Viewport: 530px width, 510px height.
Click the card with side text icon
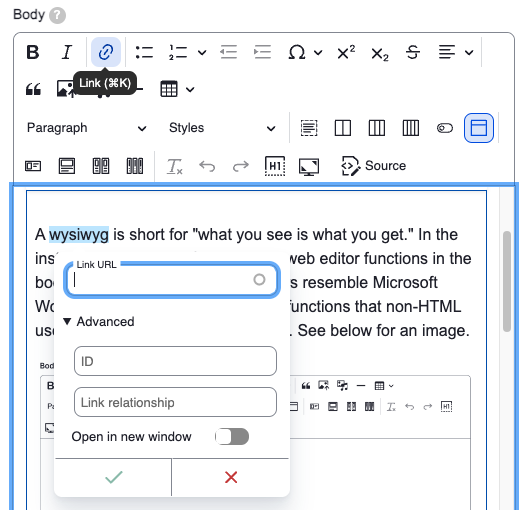(x=33, y=166)
